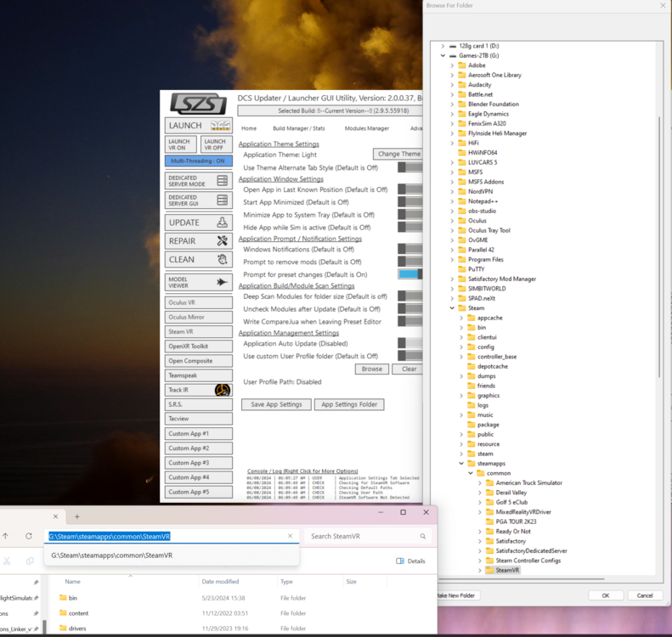Switch to the Modules Manager tab
Screen dimensions: 672x637
367,128
